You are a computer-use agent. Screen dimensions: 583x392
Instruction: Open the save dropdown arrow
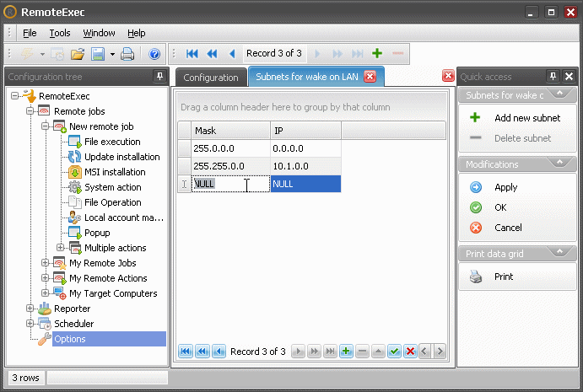click(112, 54)
